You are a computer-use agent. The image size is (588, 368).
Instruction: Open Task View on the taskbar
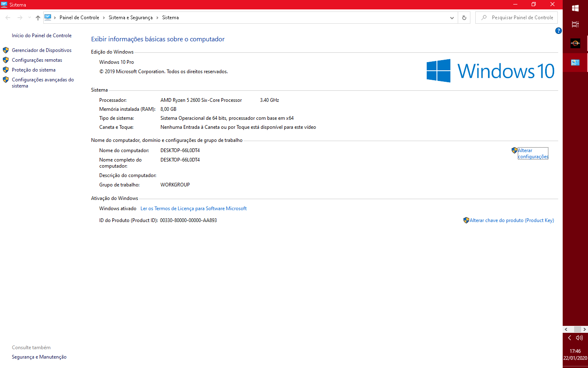pyautogui.click(x=575, y=25)
